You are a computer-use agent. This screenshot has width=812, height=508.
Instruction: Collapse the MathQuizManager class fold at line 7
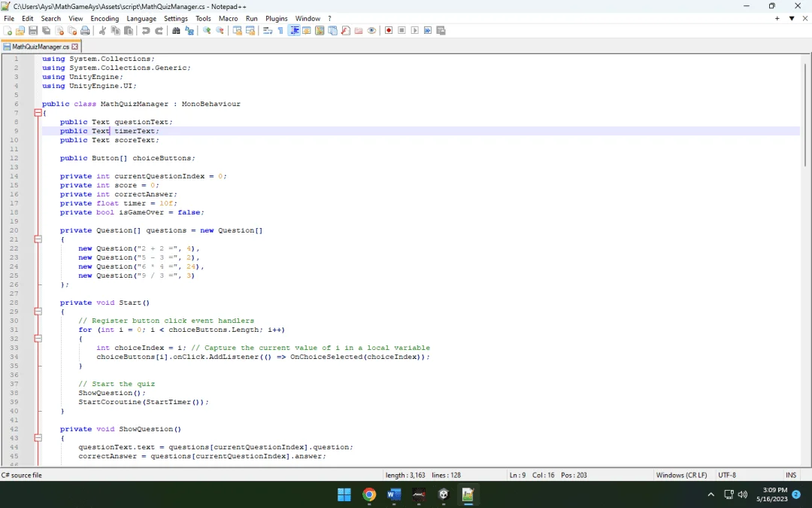[38, 112]
